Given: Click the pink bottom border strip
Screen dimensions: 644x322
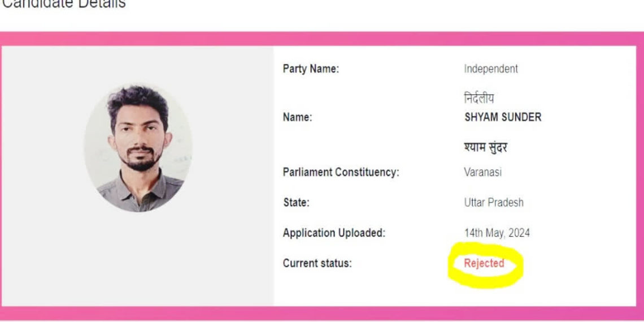Looking at the screenshot, I should pos(322,314).
